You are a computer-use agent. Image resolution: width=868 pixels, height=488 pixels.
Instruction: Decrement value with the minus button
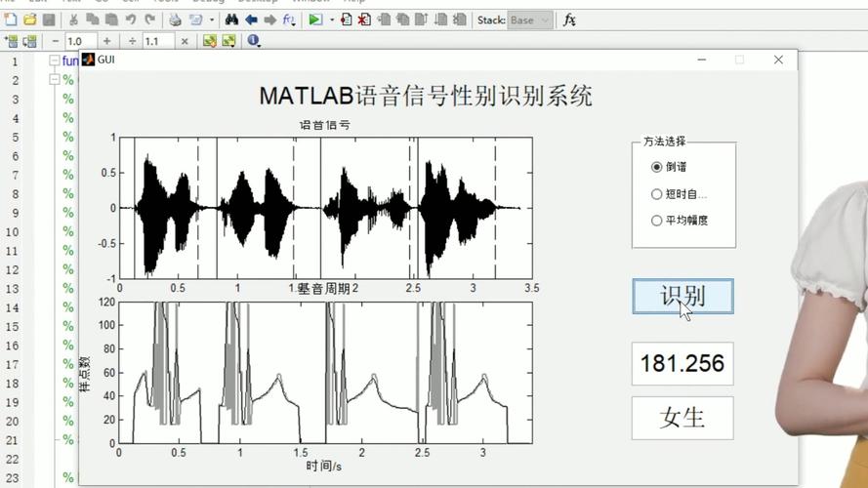tap(55, 41)
